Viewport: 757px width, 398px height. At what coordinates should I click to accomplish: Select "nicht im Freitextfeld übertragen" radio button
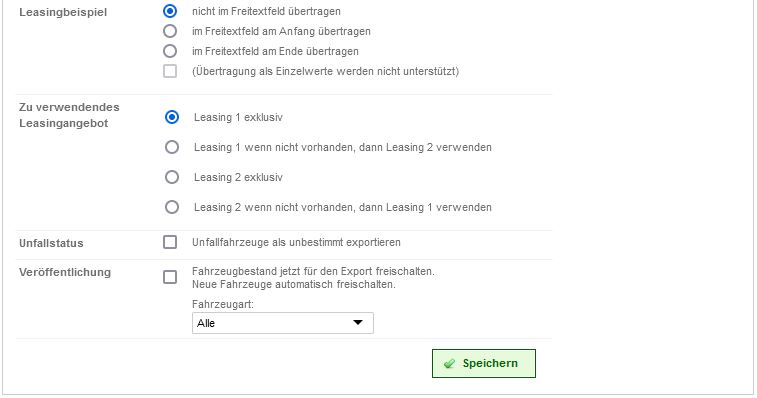(170, 11)
